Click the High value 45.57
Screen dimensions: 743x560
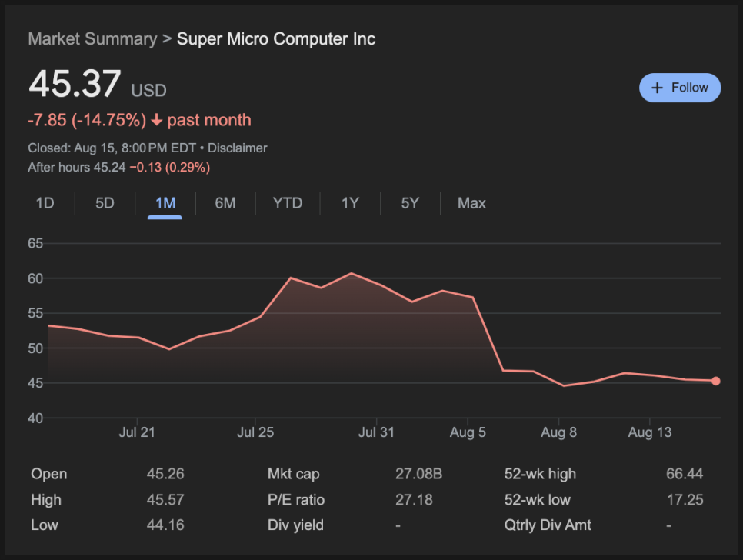(165, 499)
